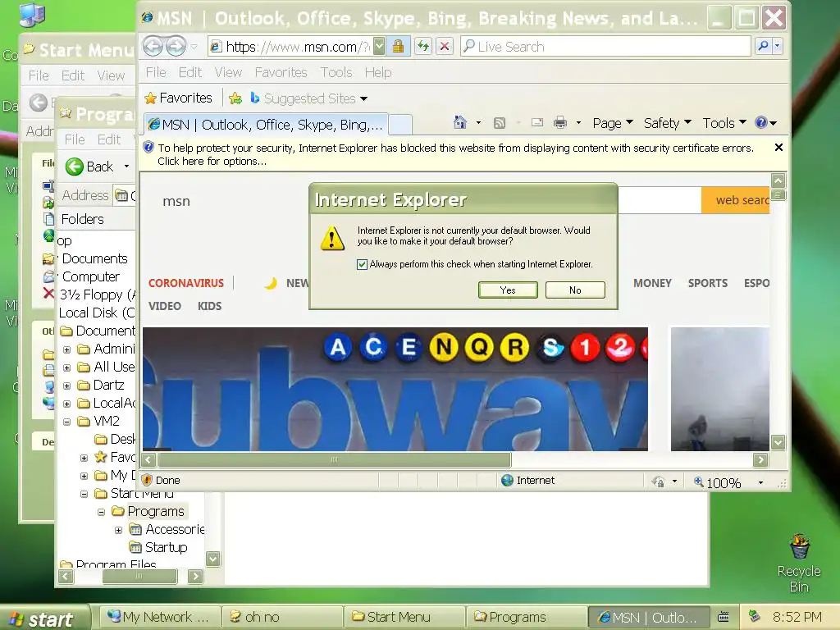Expand Suggested Sites dropdown
This screenshot has width=840, height=630.
coord(363,98)
